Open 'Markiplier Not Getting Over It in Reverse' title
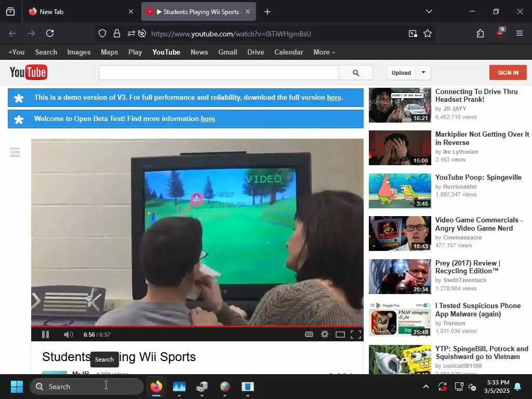Screen dimensions: 532x399 pyautogui.click(x=482, y=138)
